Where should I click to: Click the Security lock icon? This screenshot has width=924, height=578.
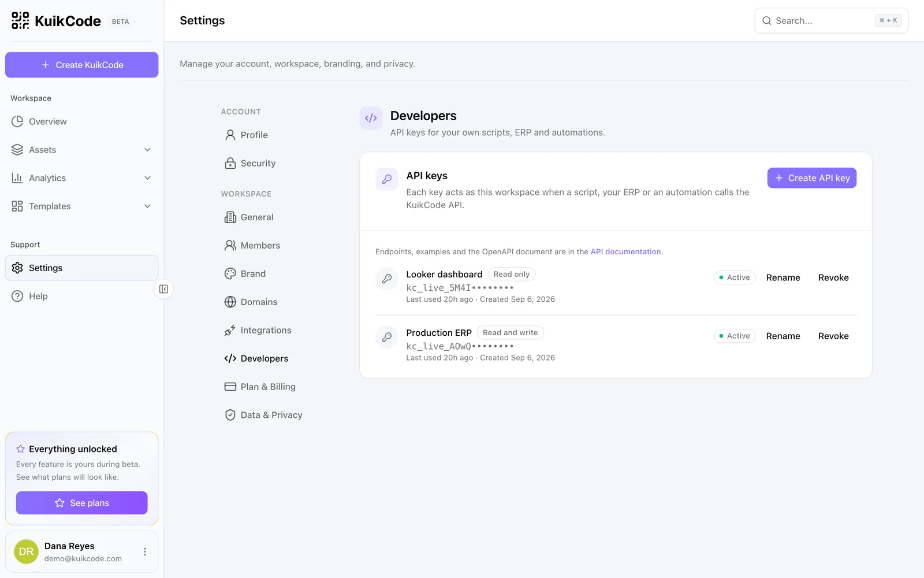pos(230,163)
